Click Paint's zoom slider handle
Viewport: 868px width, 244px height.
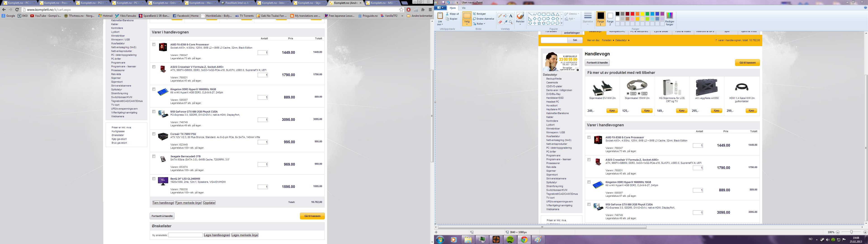point(851,232)
